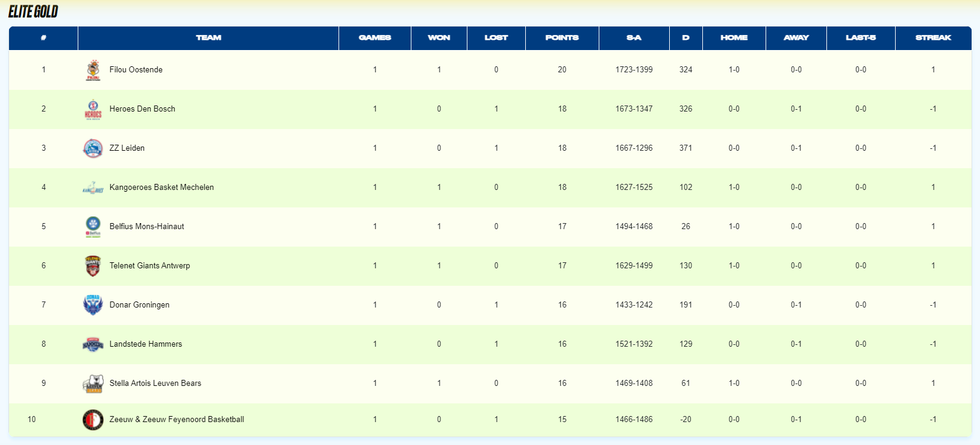The image size is (980, 445).
Task: Click the Stella Artois Leuven Bears logo
Action: (93, 383)
